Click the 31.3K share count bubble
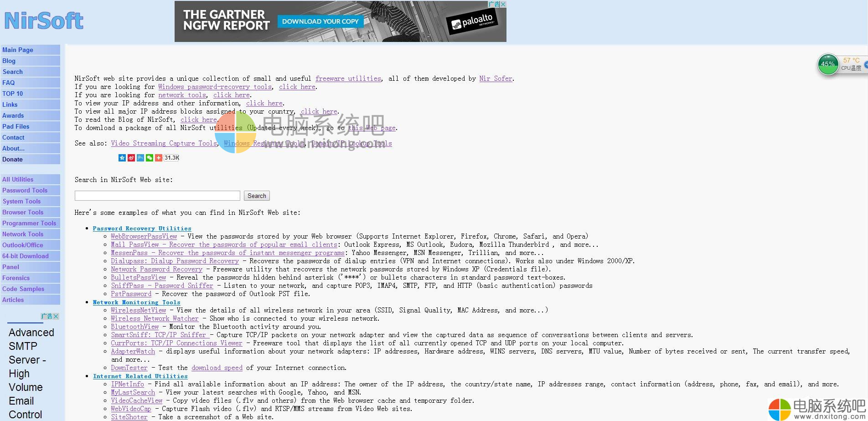 pyautogui.click(x=171, y=158)
